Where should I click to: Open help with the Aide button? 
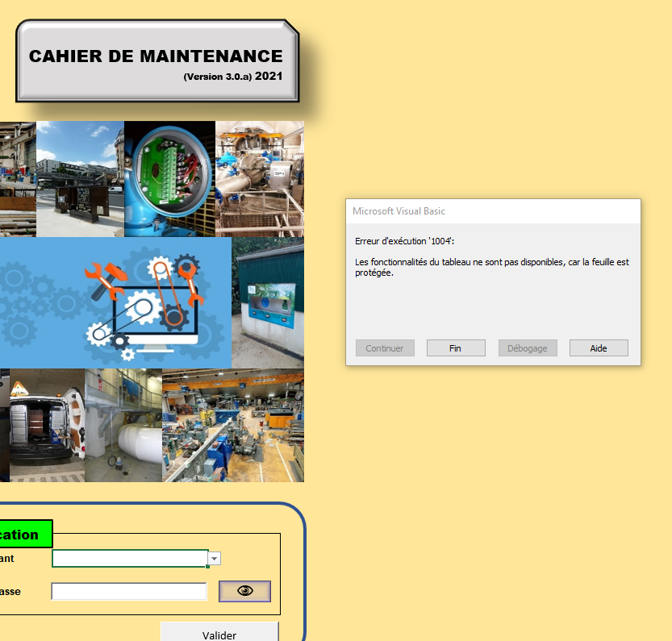pos(599,348)
